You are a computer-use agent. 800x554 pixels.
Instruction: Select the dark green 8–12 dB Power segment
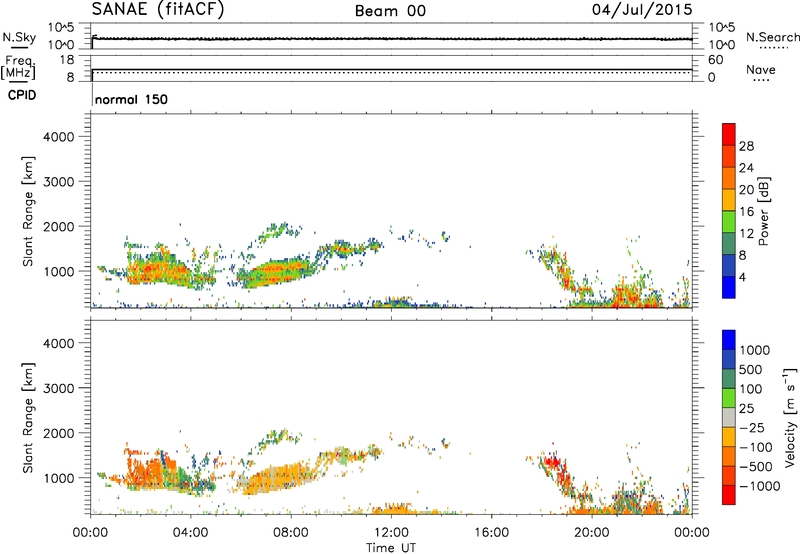[729, 243]
